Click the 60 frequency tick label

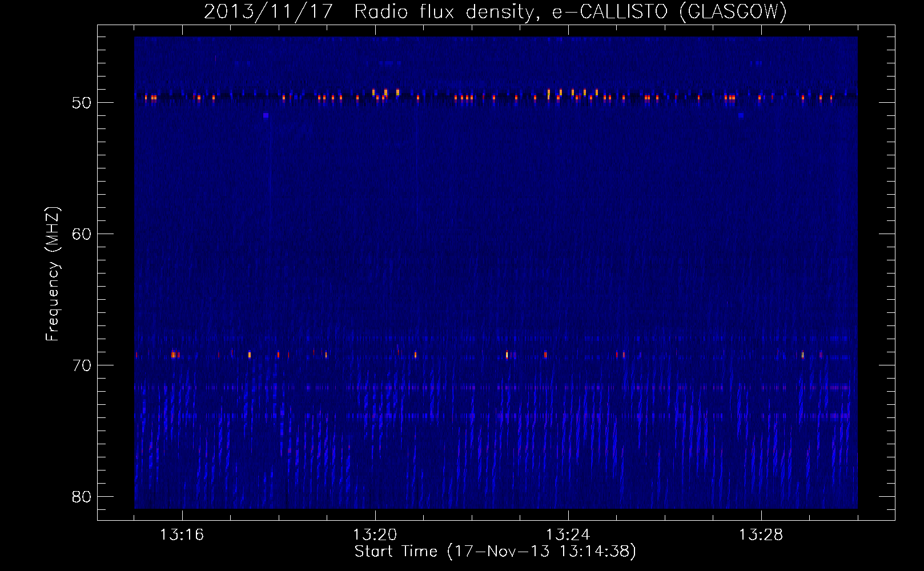[82, 234]
